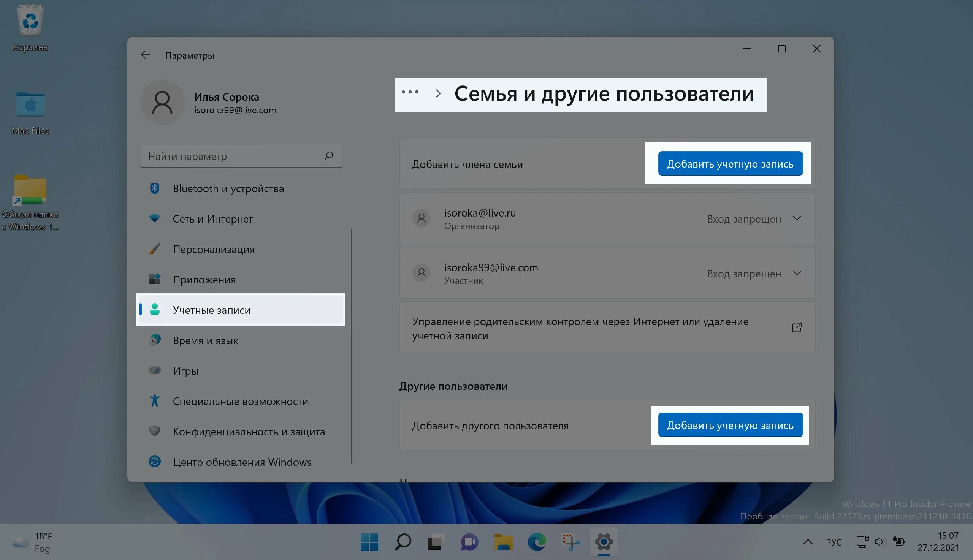Open the clock and date flyout
Screen dimensions: 973x560
pyautogui.click(x=938, y=541)
